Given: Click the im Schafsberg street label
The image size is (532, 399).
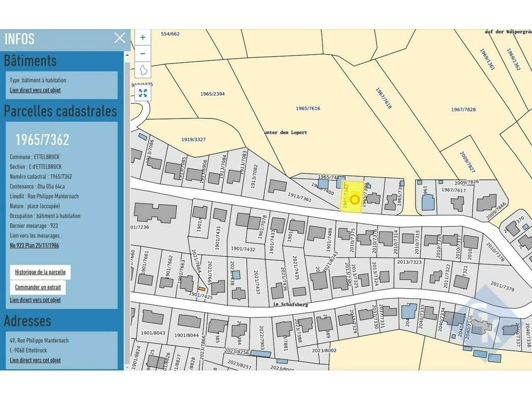Looking at the screenshot, I should (290, 305).
